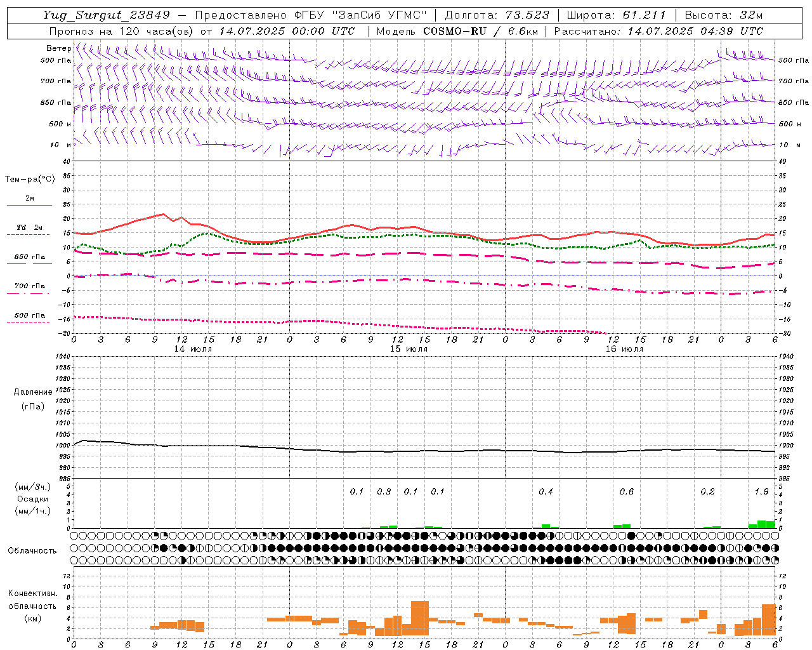Screen dimensions: 812x650
Task: Click the 14 июля date label
Action: [x=193, y=349]
